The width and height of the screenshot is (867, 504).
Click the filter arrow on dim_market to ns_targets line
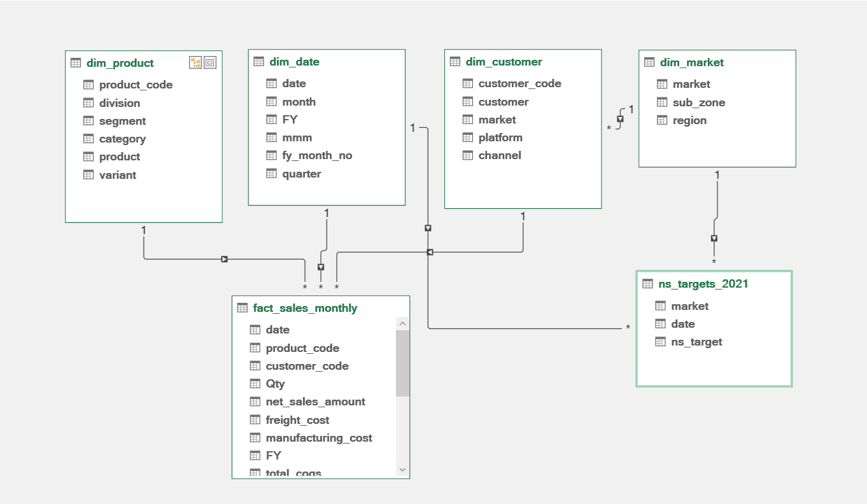click(x=714, y=239)
